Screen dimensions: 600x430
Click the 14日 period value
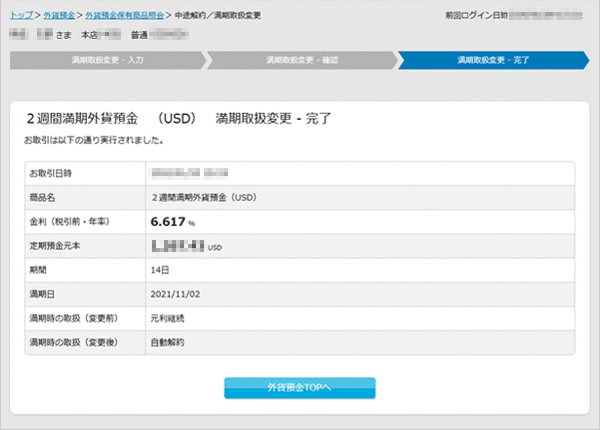click(x=159, y=270)
